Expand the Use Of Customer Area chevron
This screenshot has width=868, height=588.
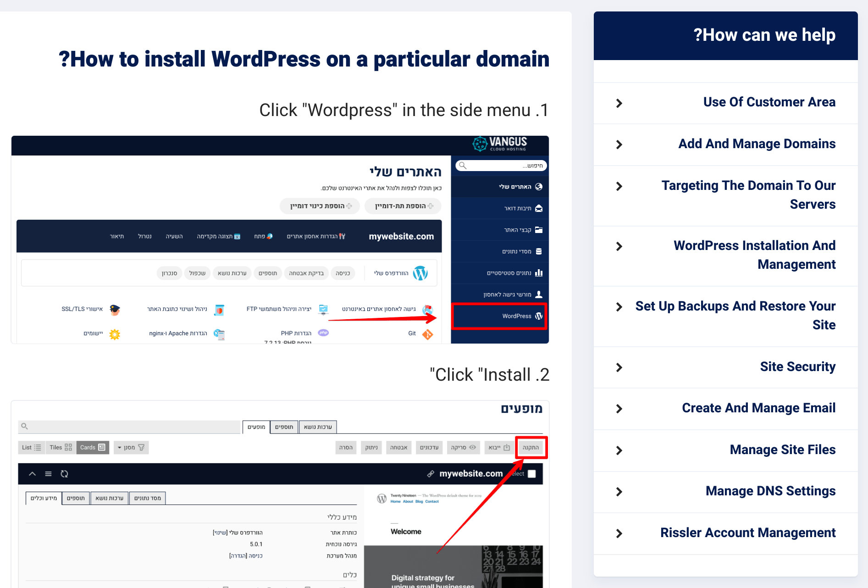(619, 103)
